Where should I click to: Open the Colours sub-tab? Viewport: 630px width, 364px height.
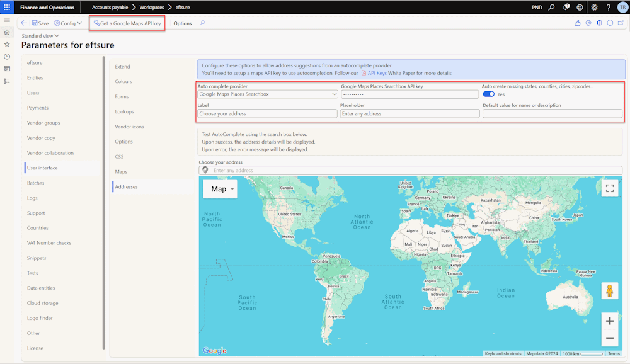(x=123, y=82)
